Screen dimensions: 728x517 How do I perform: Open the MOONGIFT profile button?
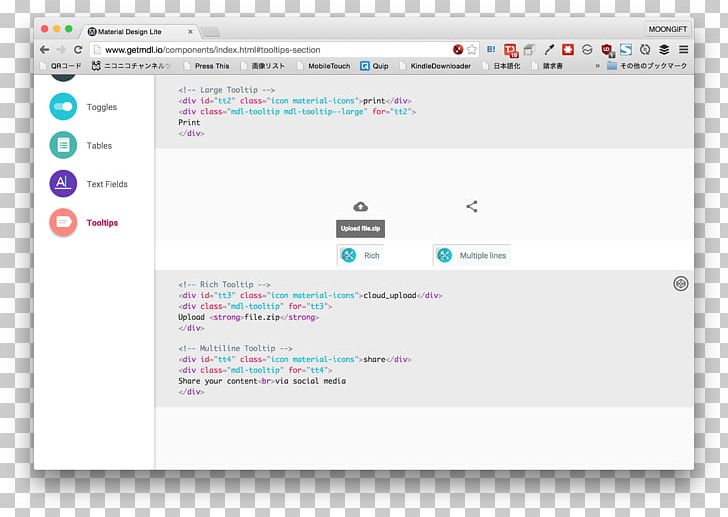coord(668,30)
